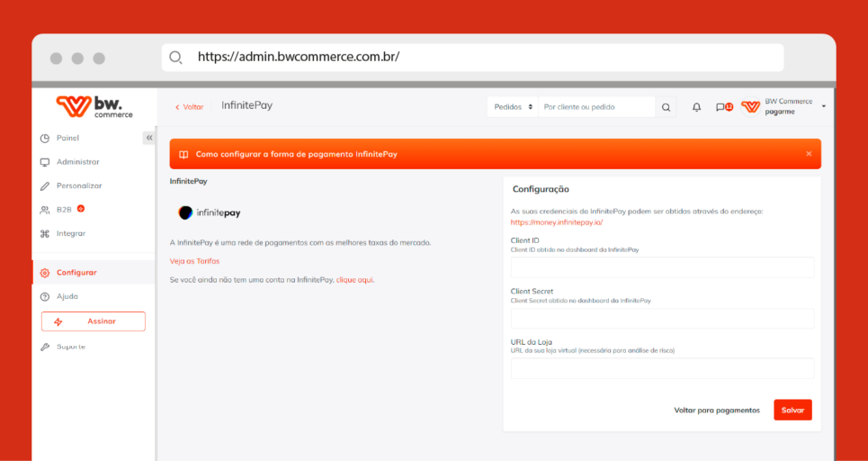Click the BW Commerce account avatar

click(751, 106)
